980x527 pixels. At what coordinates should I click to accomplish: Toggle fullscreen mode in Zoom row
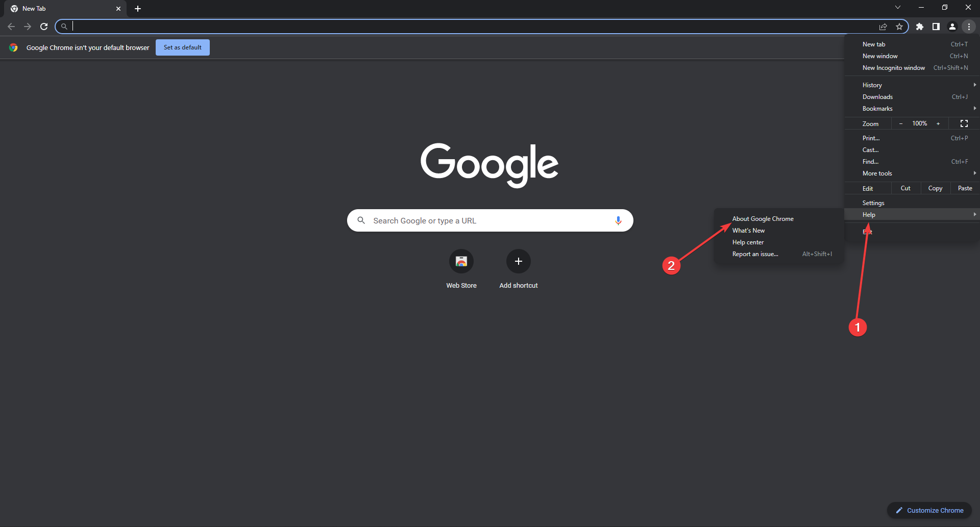click(964, 123)
